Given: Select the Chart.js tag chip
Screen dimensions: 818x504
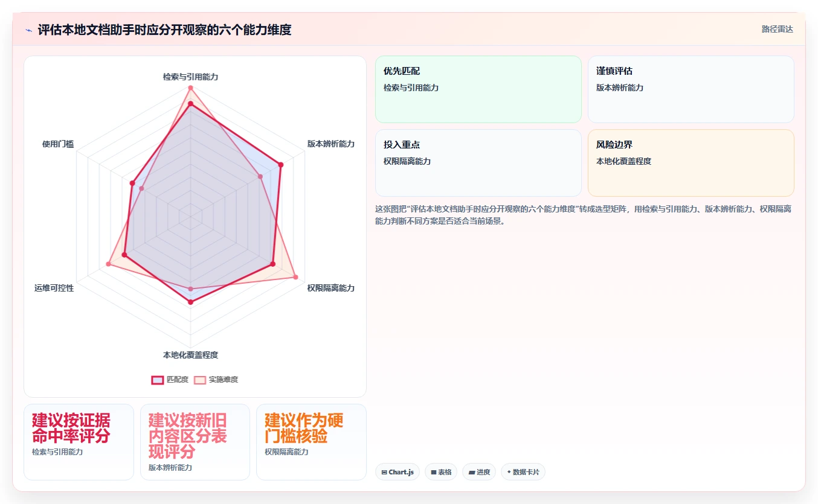Looking at the screenshot, I should click(398, 472).
